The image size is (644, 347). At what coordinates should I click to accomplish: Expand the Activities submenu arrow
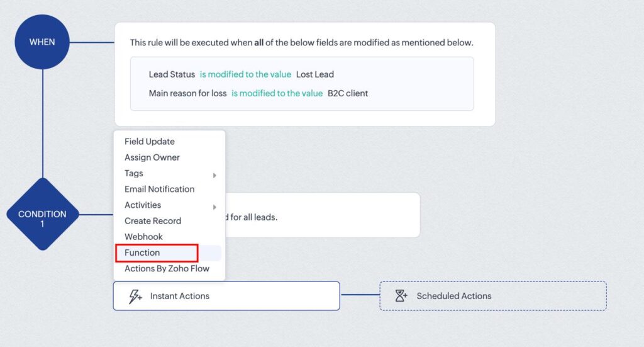(214, 207)
